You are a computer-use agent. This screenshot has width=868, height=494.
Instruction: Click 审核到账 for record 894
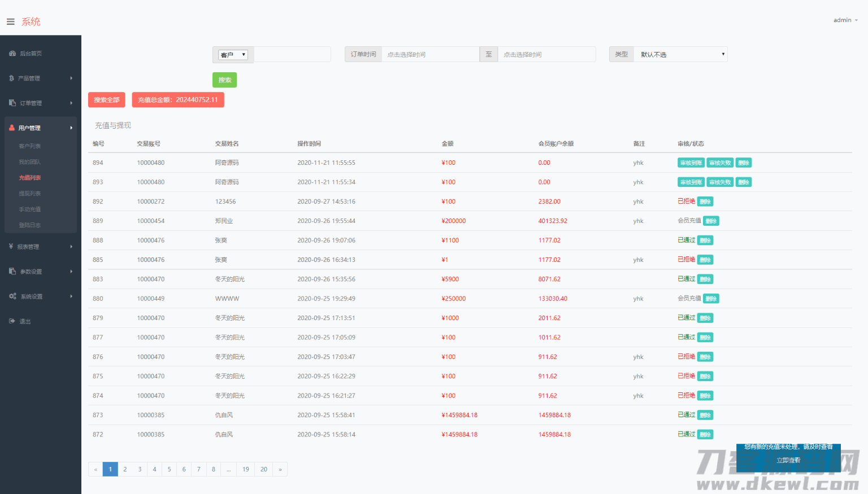coord(691,163)
